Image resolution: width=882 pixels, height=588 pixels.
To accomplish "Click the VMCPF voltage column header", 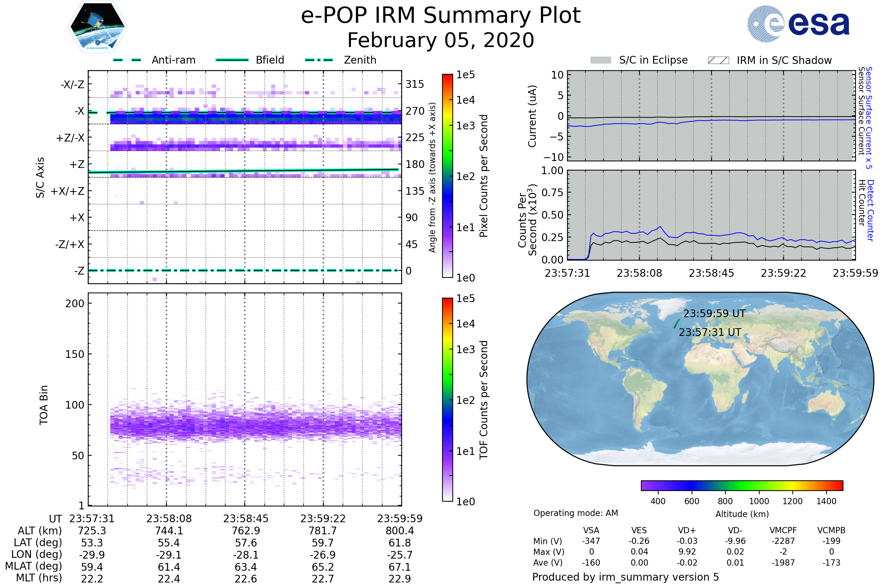I will [x=783, y=530].
